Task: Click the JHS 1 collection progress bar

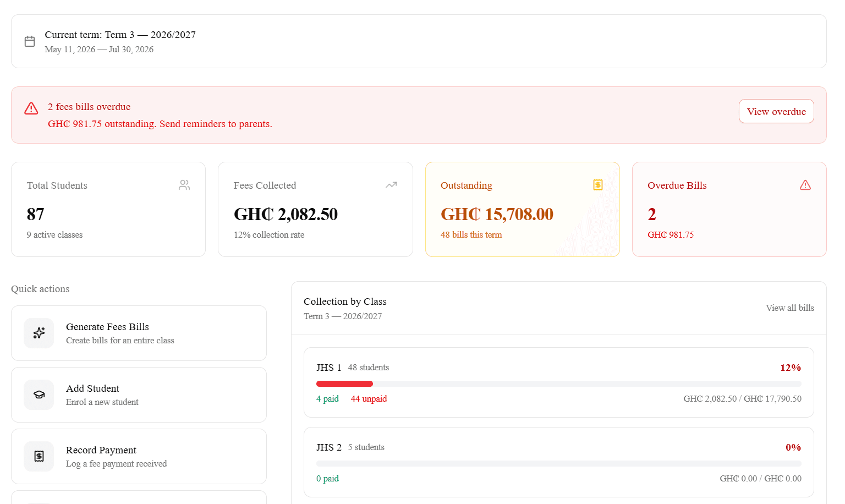Action: (x=559, y=384)
